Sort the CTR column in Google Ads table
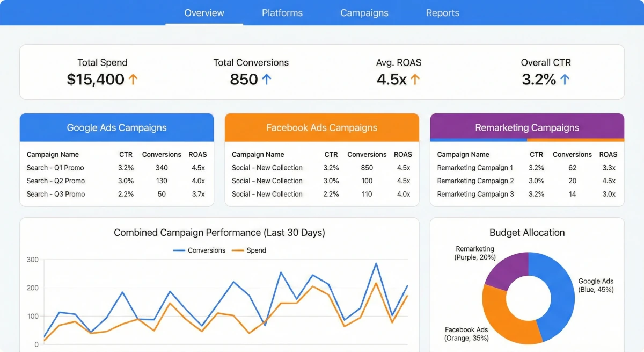The height and width of the screenshot is (352, 644). click(x=126, y=154)
